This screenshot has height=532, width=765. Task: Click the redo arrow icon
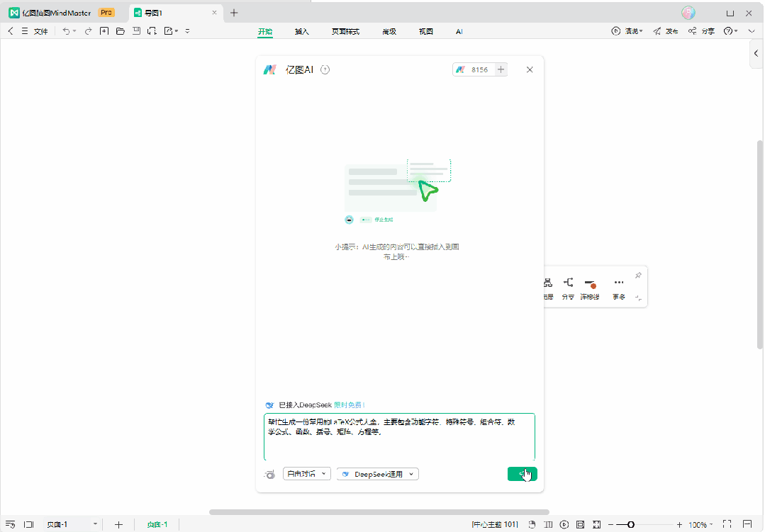pos(89,31)
